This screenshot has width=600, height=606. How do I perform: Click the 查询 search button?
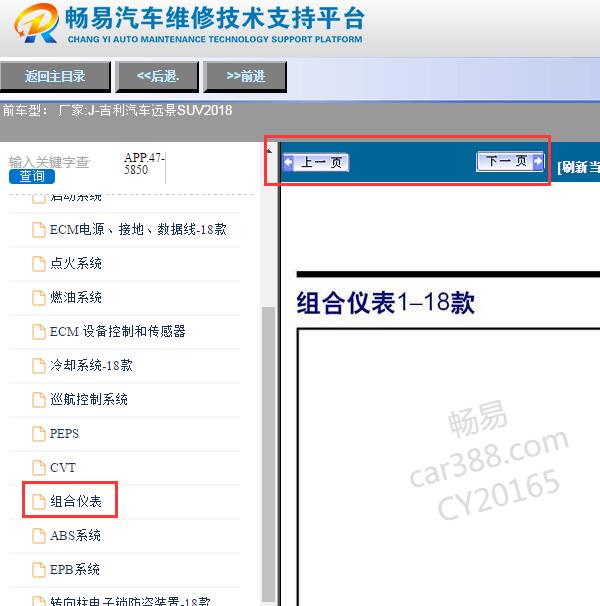click(32, 177)
